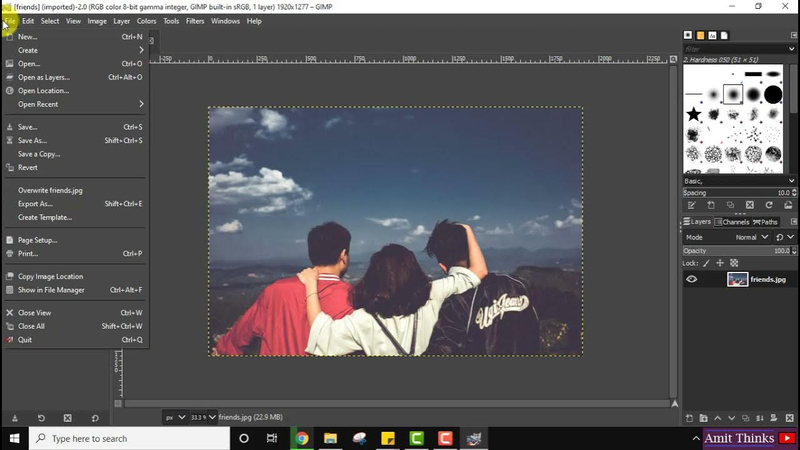Toggle the quick mask button at canvas corner
Viewport: 800px width, 450px height.
tap(118, 404)
